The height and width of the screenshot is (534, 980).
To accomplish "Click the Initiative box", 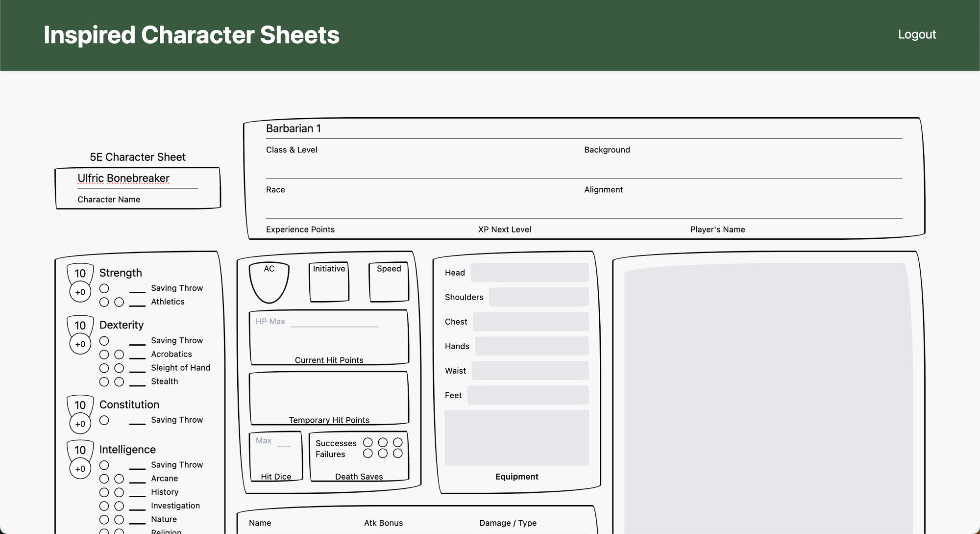I will (329, 283).
